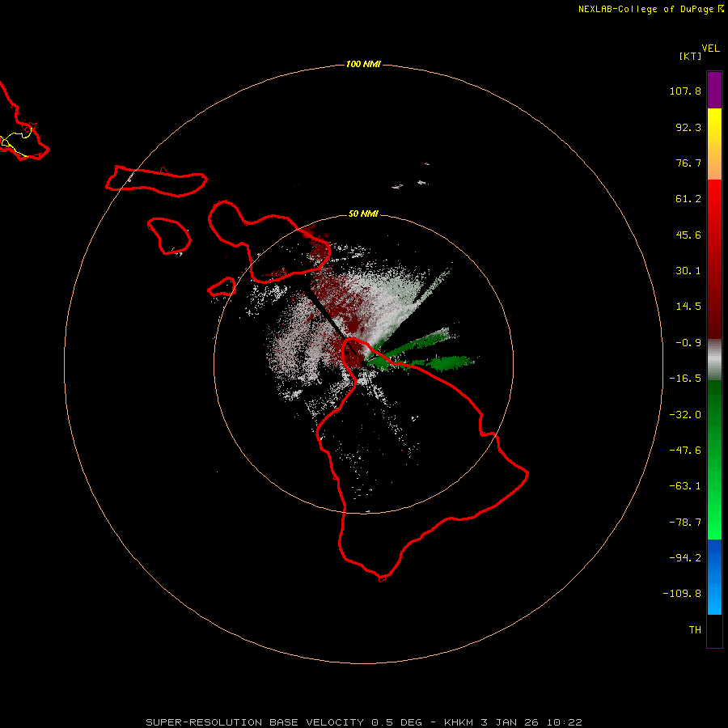Click the 30.1 velocity scale value
The height and width of the screenshot is (728, 728).
(688, 271)
